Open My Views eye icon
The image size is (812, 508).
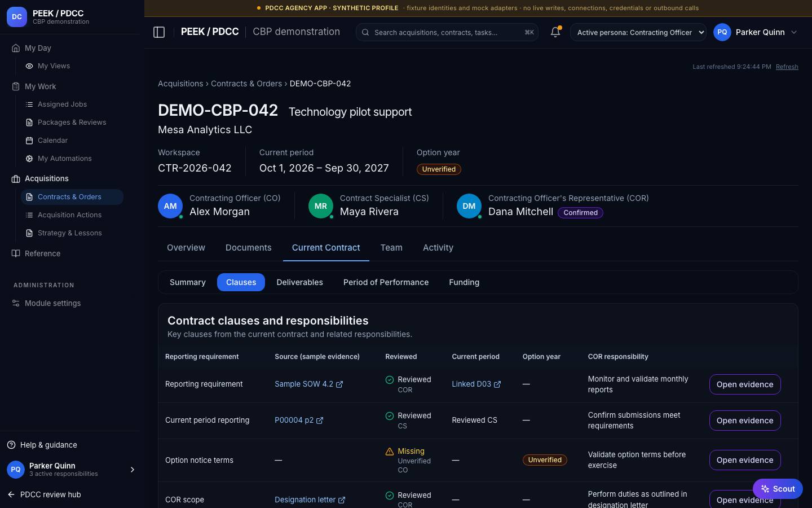(x=29, y=66)
